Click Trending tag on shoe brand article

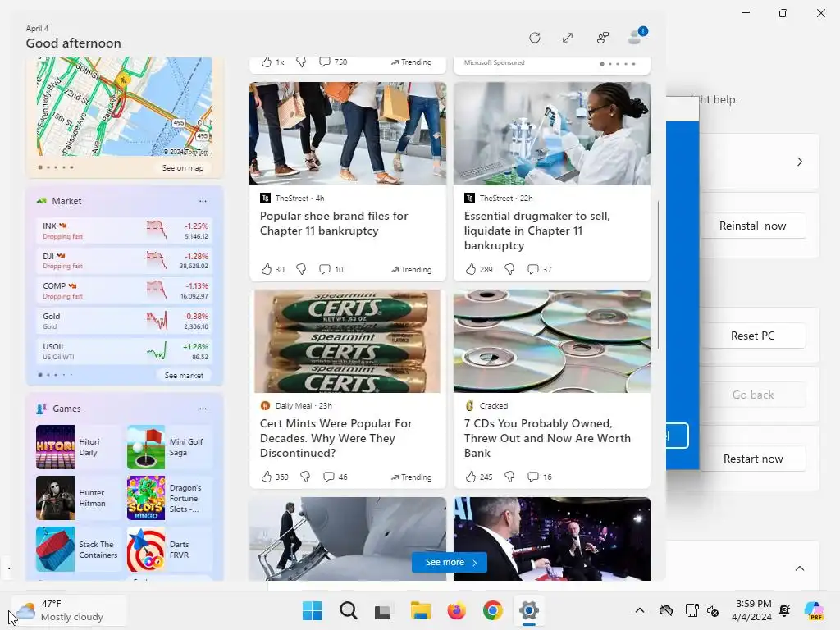[411, 269]
